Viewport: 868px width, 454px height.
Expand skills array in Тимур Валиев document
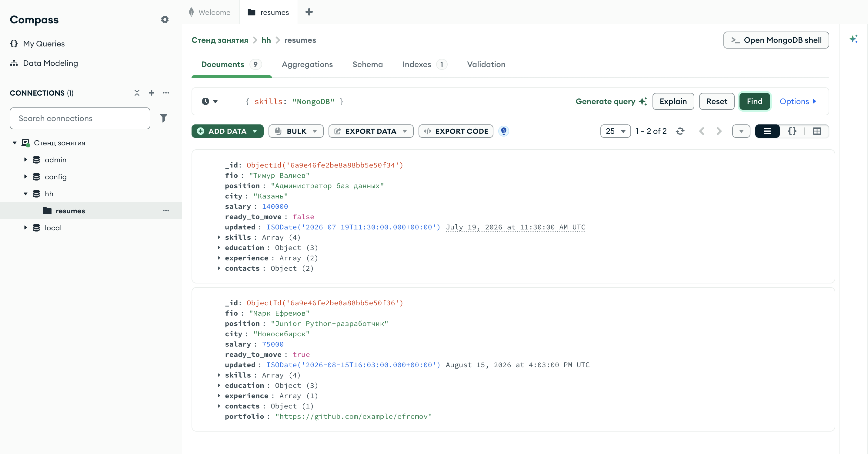219,237
